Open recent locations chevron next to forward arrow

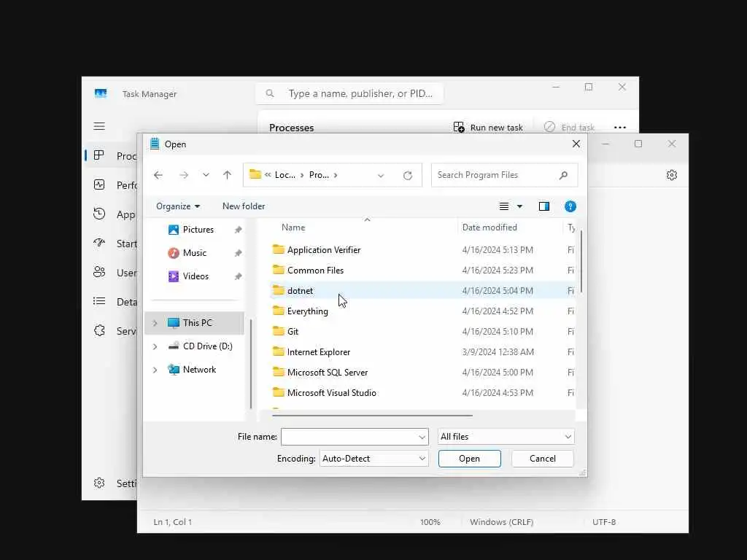click(x=206, y=175)
